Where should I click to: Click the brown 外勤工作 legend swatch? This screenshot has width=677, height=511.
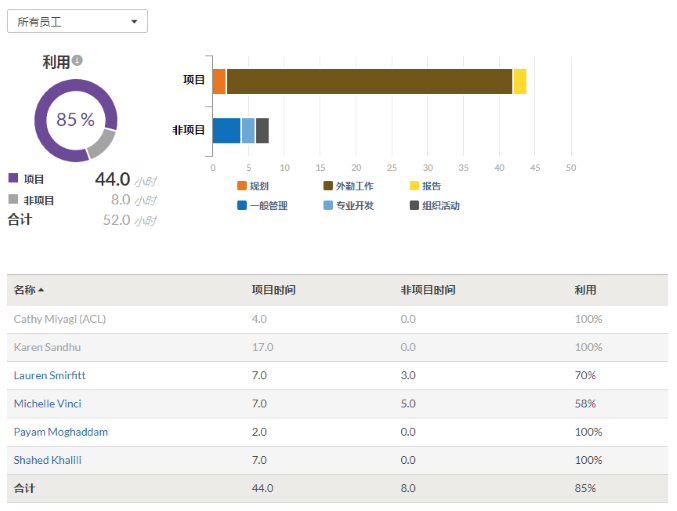point(328,186)
